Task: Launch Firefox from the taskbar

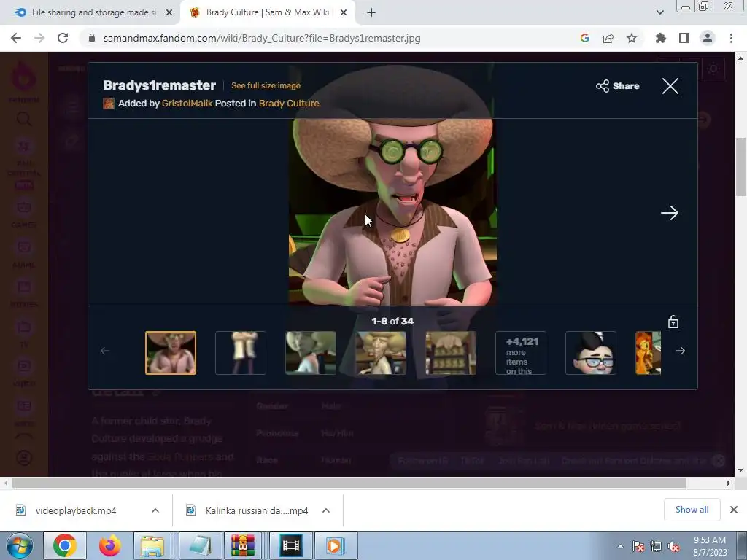Action: [x=109, y=545]
